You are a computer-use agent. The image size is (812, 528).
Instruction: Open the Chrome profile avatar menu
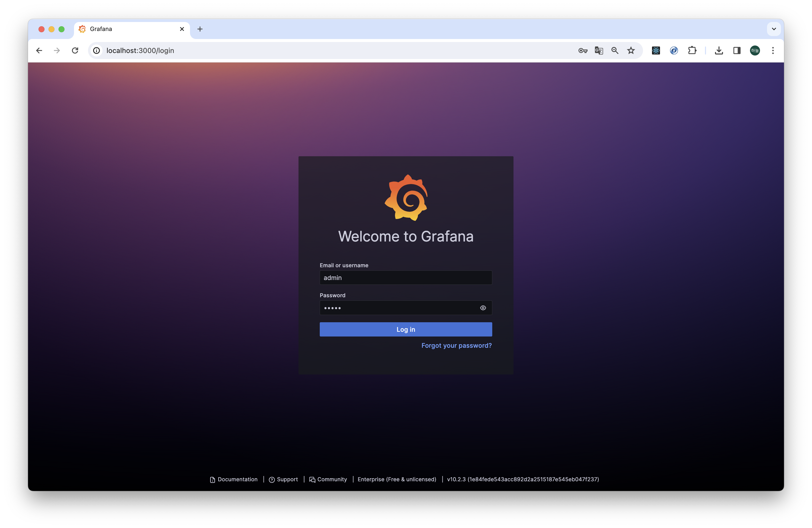(x=755, y=50)
